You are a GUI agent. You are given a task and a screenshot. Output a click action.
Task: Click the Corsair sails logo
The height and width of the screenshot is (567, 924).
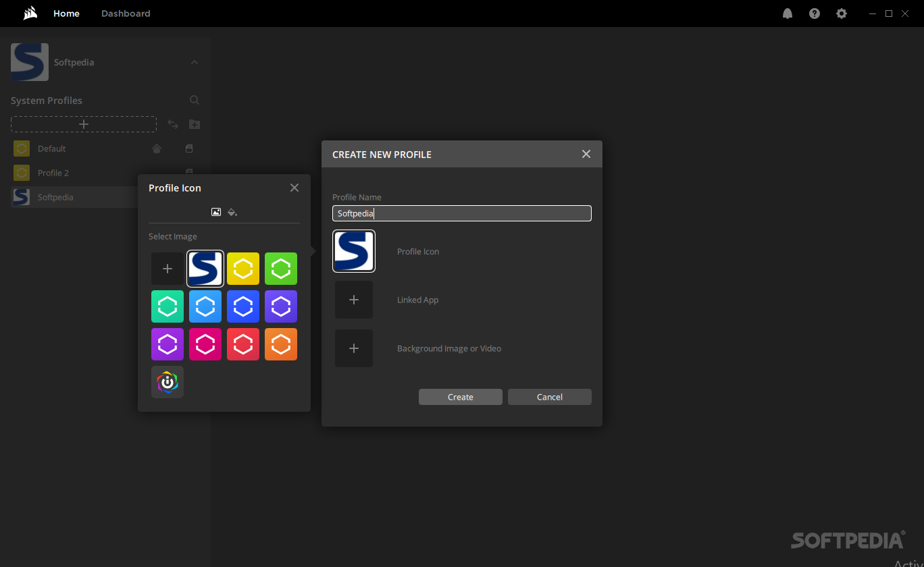point(30,13)
